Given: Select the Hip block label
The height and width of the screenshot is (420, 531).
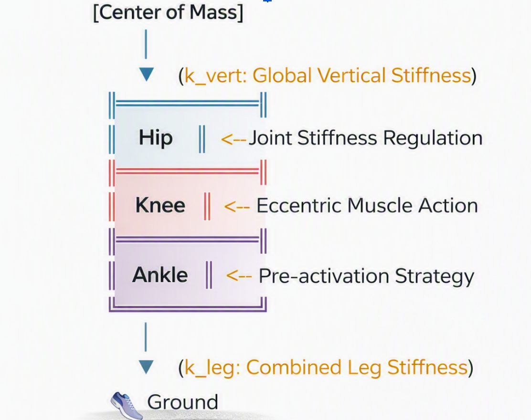Looking at the screenshot, I should [156, 138].
